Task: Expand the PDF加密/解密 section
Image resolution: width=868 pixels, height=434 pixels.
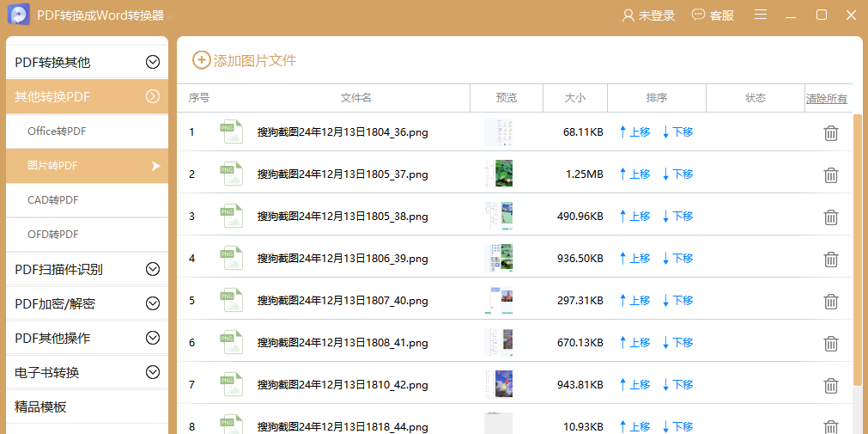Action: [x=153, y=303]
